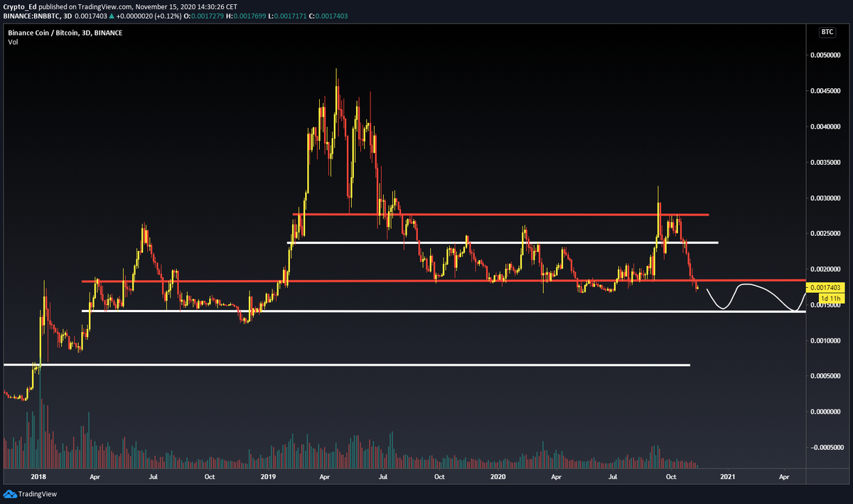The image size is (853, 504).
Task: Click the 0.0000000 price axis label
Action: click(x=827, y=412)
